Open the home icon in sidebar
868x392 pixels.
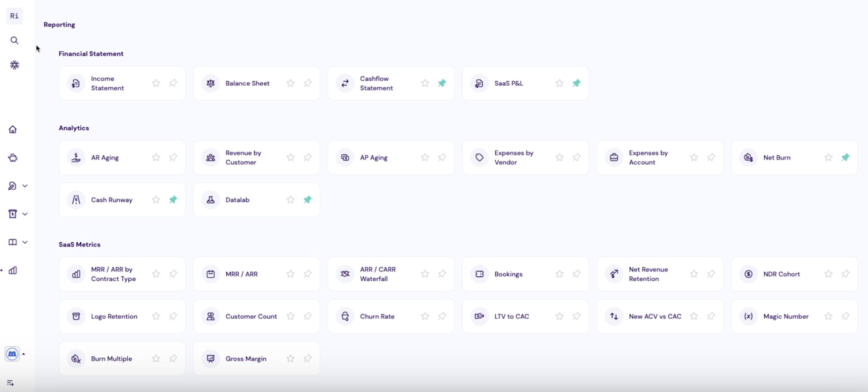(x=13, y=130)
